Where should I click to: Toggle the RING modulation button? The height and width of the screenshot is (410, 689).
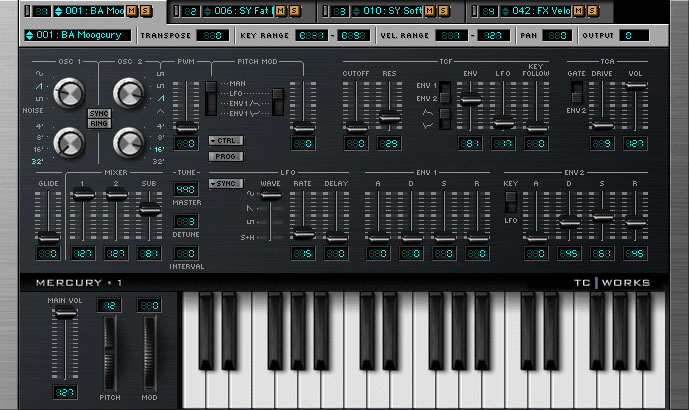pos(99,123)
